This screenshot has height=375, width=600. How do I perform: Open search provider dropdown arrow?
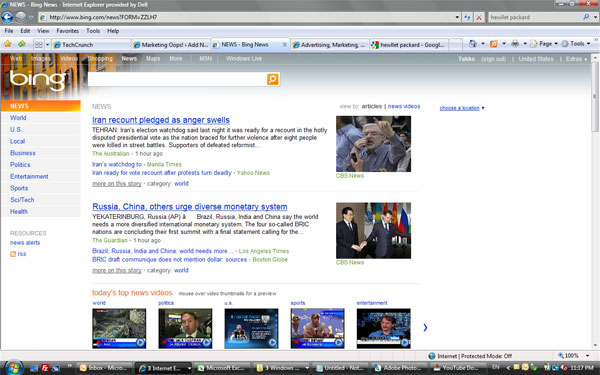point(595,17)
